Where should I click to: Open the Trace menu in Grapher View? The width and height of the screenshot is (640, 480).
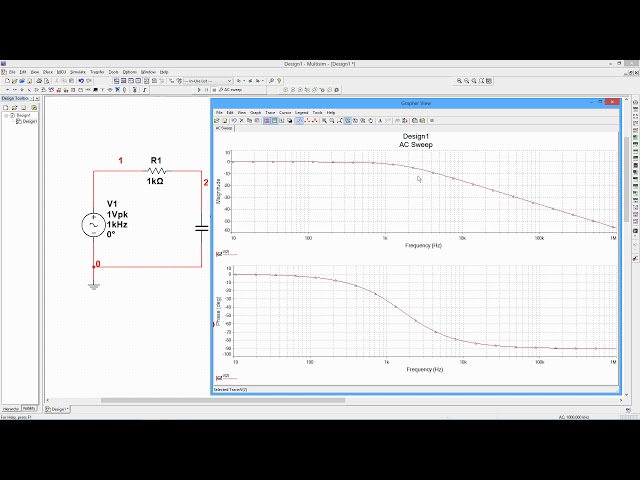point(270,113)
